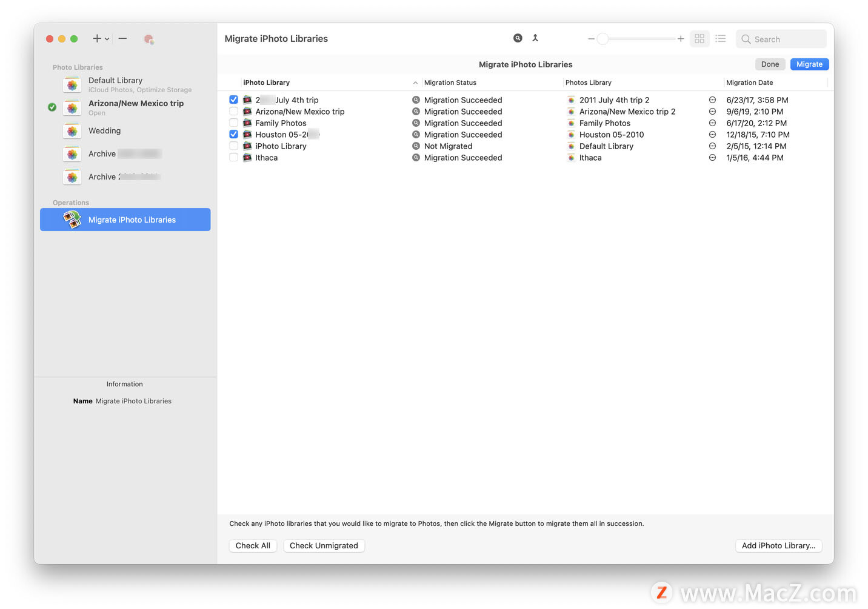
Task: Click status magnifier in Ithaca row
Action: point(416,158)
